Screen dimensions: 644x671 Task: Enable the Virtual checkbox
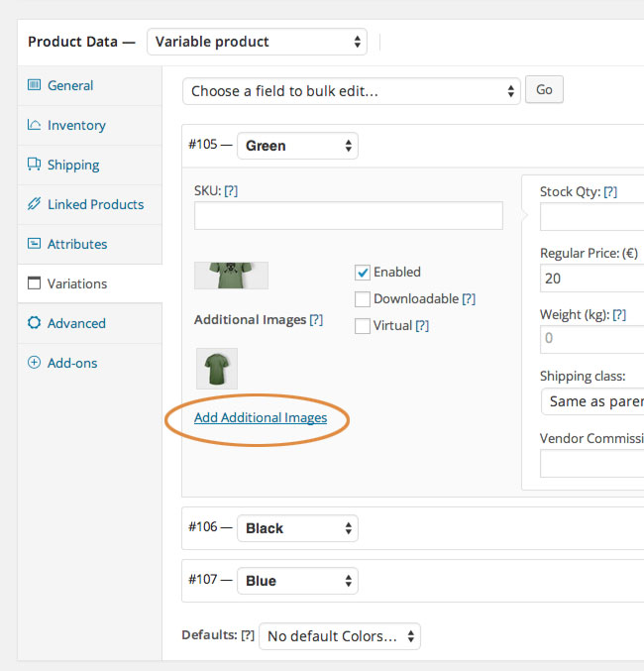[363, 326]
